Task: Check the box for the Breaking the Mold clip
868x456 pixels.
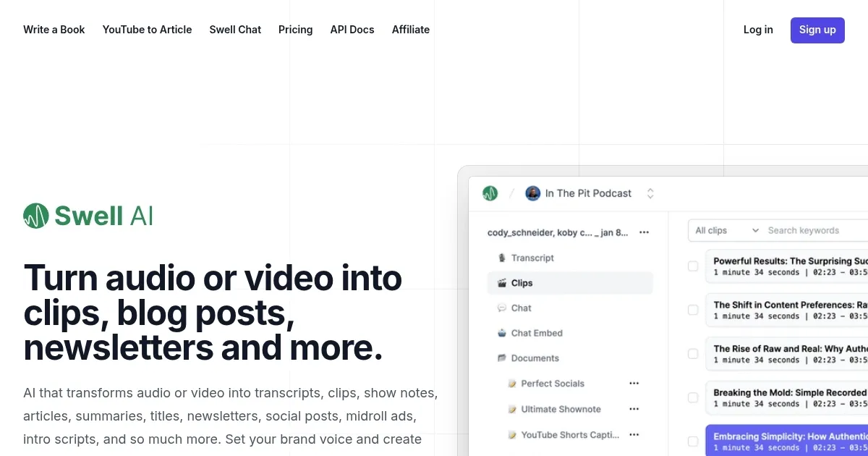Action: pyautogui.click(x=693, y=397)
